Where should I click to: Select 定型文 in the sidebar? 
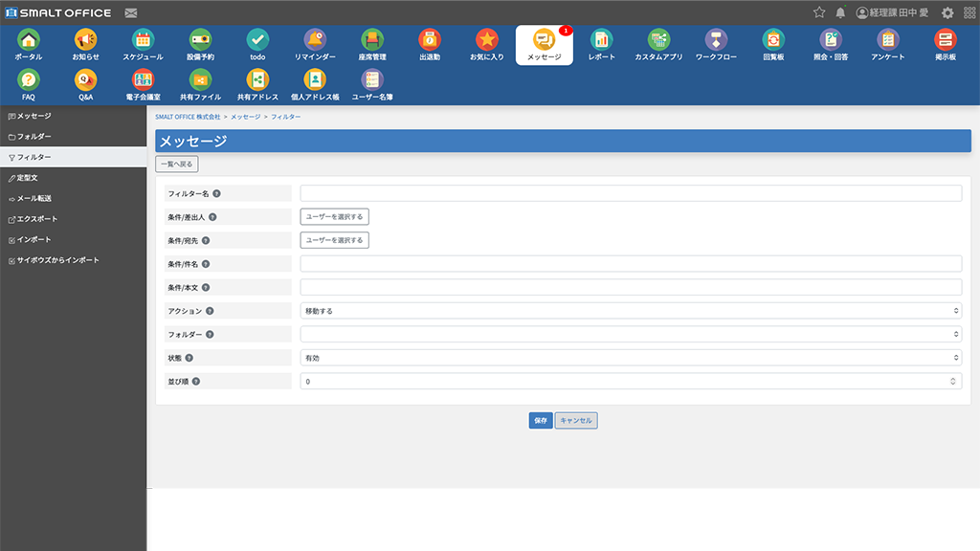27,178
